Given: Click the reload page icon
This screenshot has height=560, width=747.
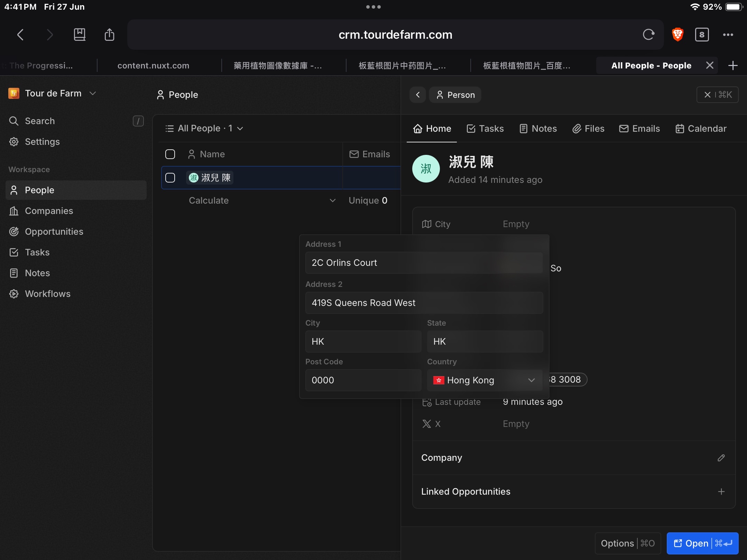Looking at the screenshot, I should click(648, 35).
